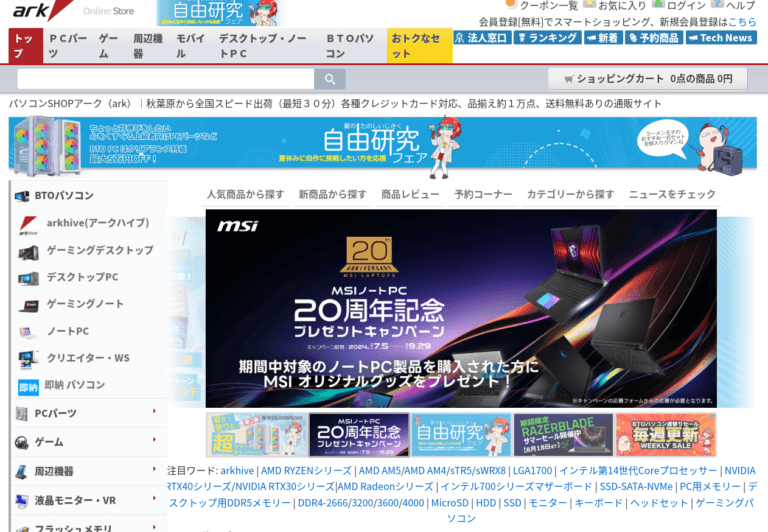The width and height of the screenshot is (768, 532).
Task: Open the arkhive keyword link
Action: coord(237,471)
